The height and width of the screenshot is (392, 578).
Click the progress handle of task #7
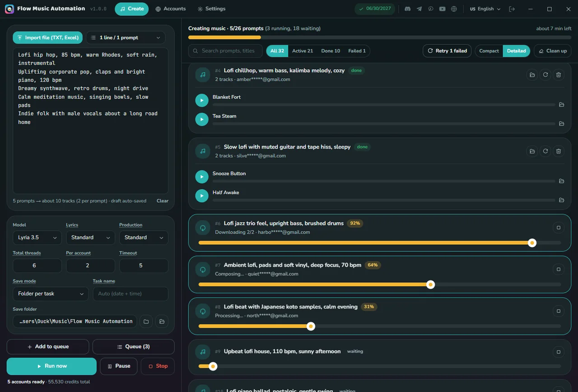click(x=431, y=285)
